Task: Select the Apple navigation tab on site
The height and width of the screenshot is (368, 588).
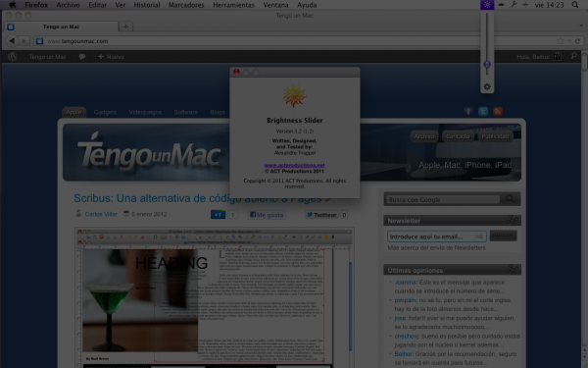Action: click(73, 112)
